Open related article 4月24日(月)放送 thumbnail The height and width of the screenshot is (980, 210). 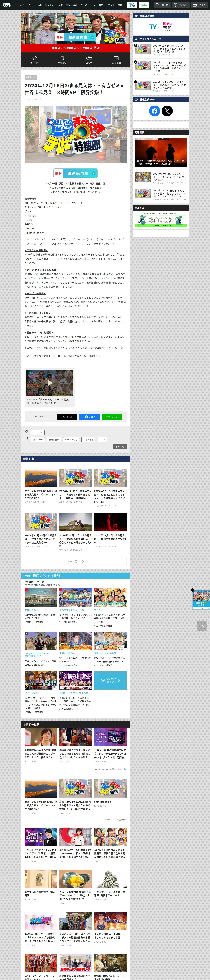(x=161, y=152)
